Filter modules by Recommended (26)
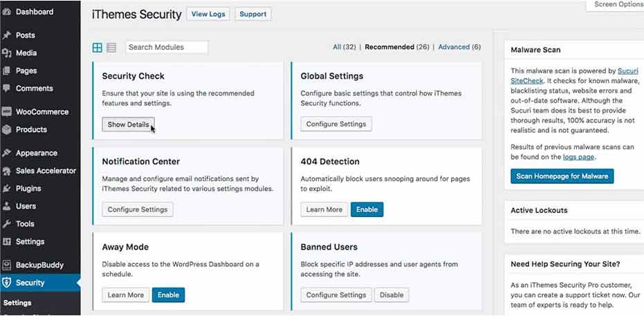The image size is (644, 316). (397, 47)
